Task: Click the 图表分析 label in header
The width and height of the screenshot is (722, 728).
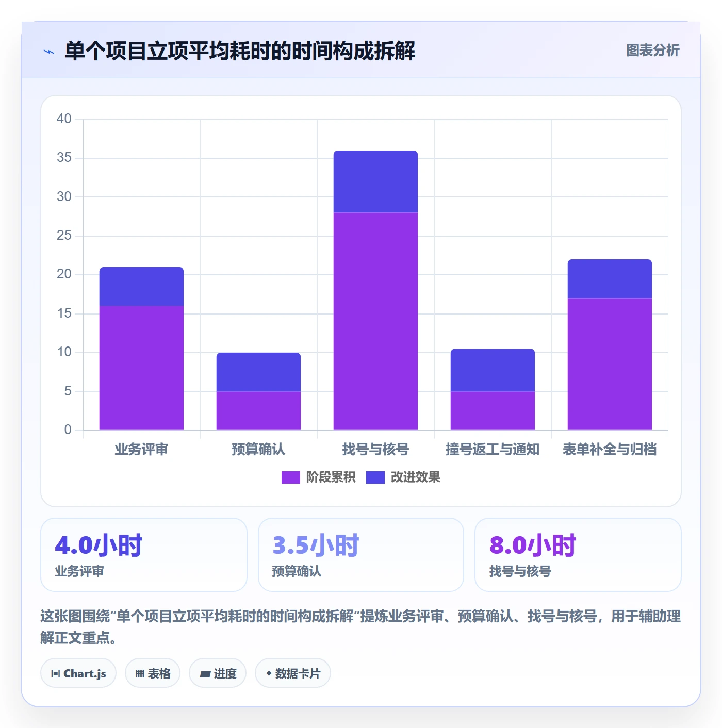Action: click(x=652, y=51)
